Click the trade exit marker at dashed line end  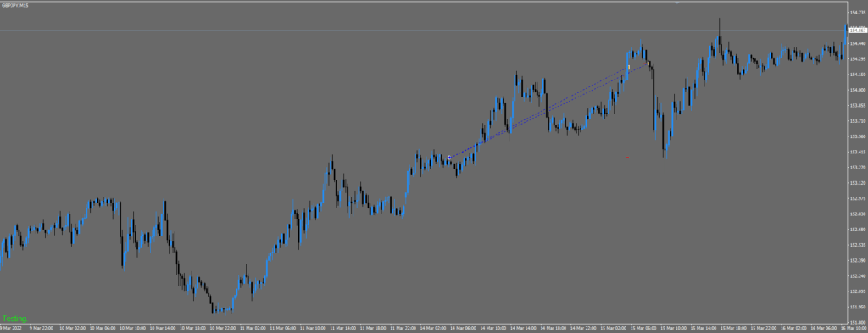629,68
